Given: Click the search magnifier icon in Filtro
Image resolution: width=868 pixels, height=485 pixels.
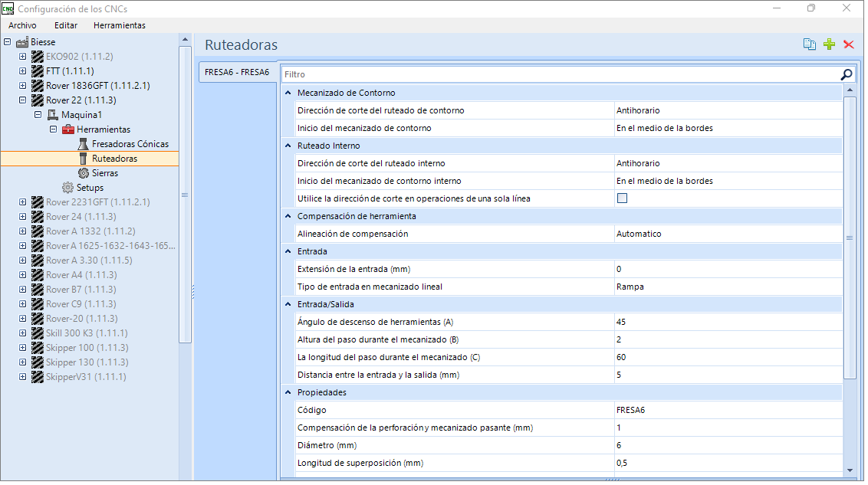Looking at the screenshot, I should (x=846, y=74).
